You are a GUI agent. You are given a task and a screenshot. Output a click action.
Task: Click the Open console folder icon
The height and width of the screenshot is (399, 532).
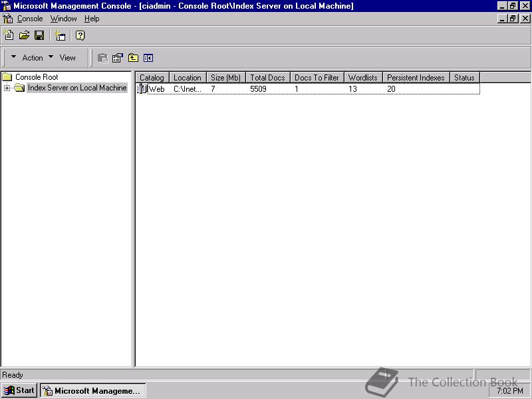click(24, 35)
